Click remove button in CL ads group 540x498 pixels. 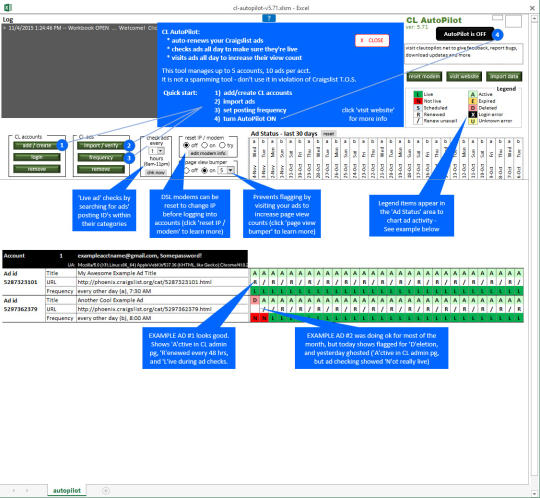(x=101, y=169)
